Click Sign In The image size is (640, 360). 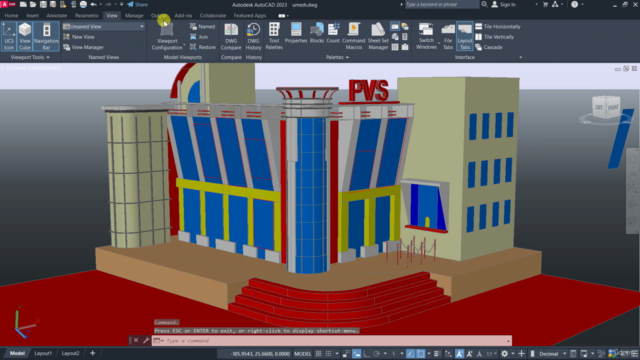pos(504,4)
